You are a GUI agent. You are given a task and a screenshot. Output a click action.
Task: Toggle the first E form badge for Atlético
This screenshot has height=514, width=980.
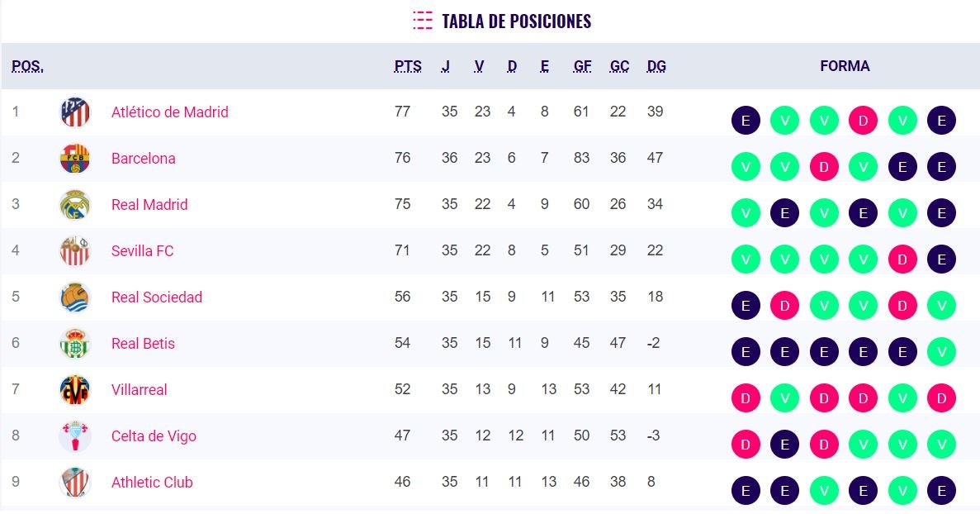tap(746, 120)
